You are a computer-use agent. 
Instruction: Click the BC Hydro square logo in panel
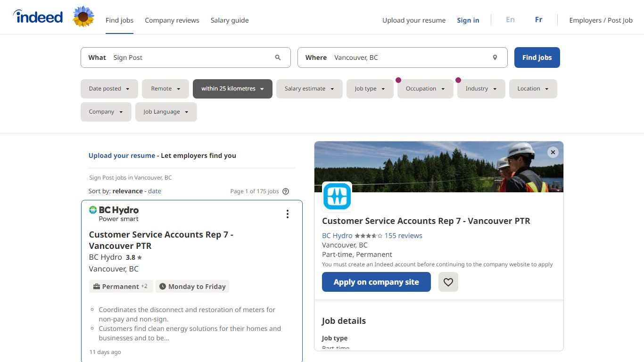pyautogui.click(x=337, y=197)
